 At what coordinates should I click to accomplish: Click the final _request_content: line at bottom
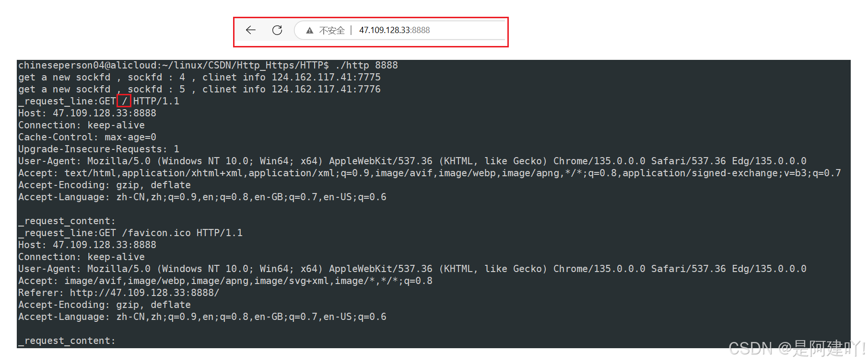pyautogui.click(x=67, y=341)
